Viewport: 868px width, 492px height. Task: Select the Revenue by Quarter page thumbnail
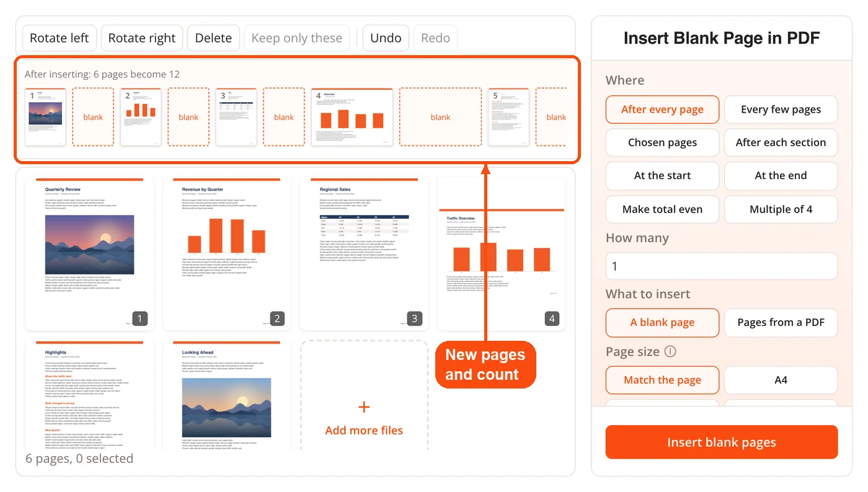[x=227, y=254]
